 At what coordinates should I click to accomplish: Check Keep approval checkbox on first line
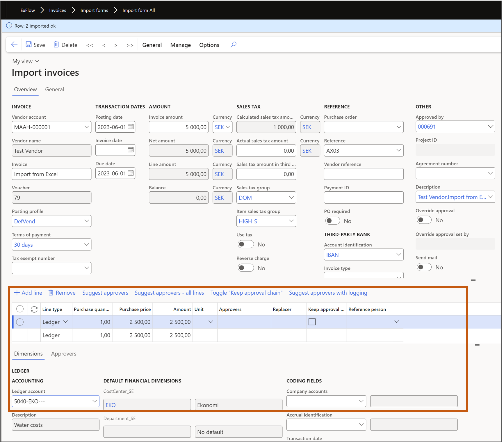(x=312, y=322)
